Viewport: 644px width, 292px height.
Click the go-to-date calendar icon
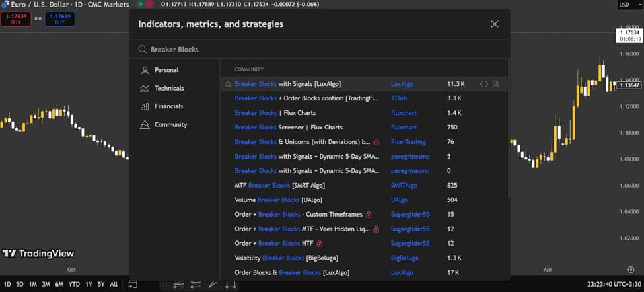click(133, 285)
